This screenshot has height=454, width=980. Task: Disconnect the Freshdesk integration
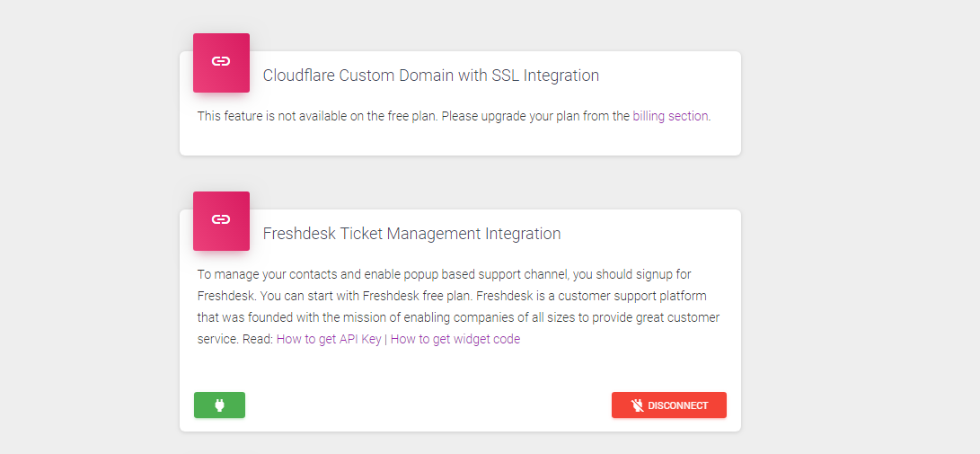coord(668,405)
